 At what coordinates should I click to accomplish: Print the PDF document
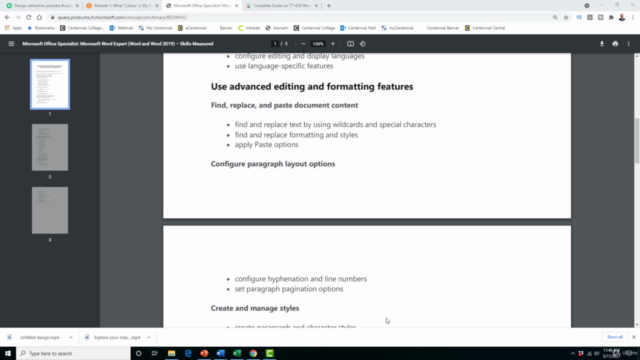(615, 44)
